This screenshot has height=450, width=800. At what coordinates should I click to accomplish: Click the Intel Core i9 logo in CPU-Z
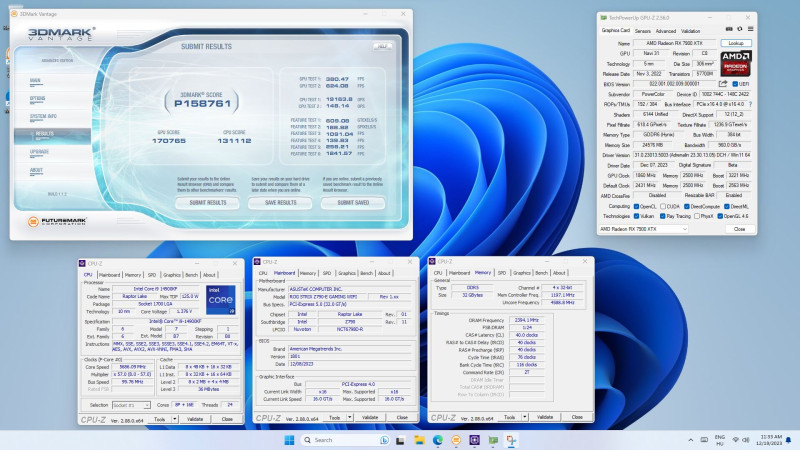coord(220,299)
